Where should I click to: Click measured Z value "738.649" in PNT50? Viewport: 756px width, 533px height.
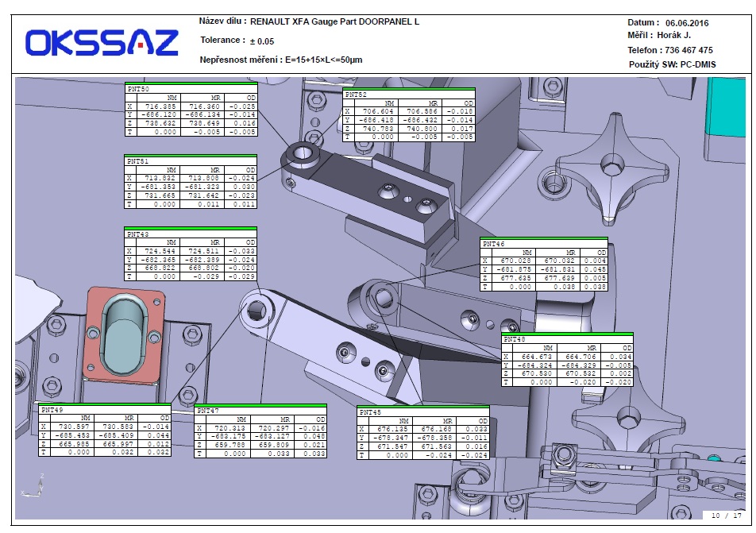tap(204, 123)
